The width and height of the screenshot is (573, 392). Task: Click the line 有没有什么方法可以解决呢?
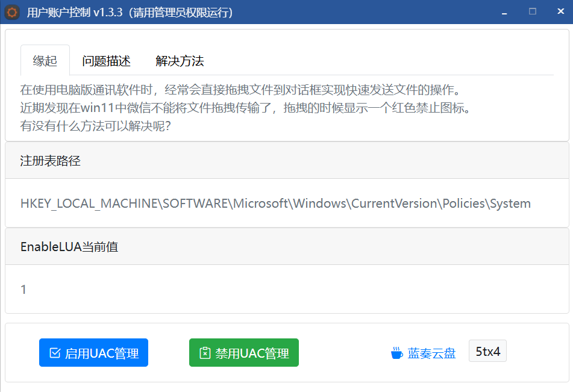[96, 126]
